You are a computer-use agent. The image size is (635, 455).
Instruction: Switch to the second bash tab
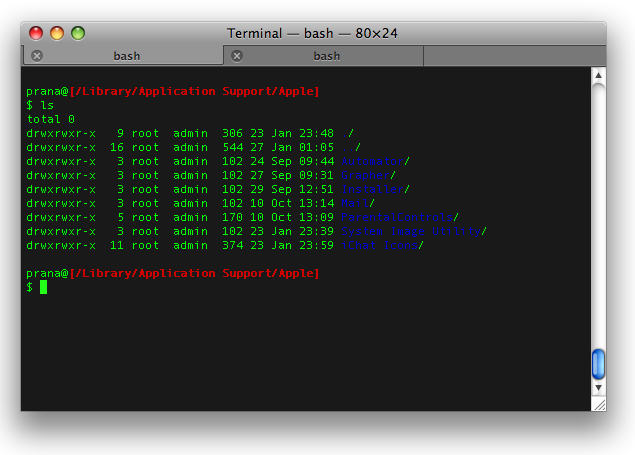click(x=323, y=55)
